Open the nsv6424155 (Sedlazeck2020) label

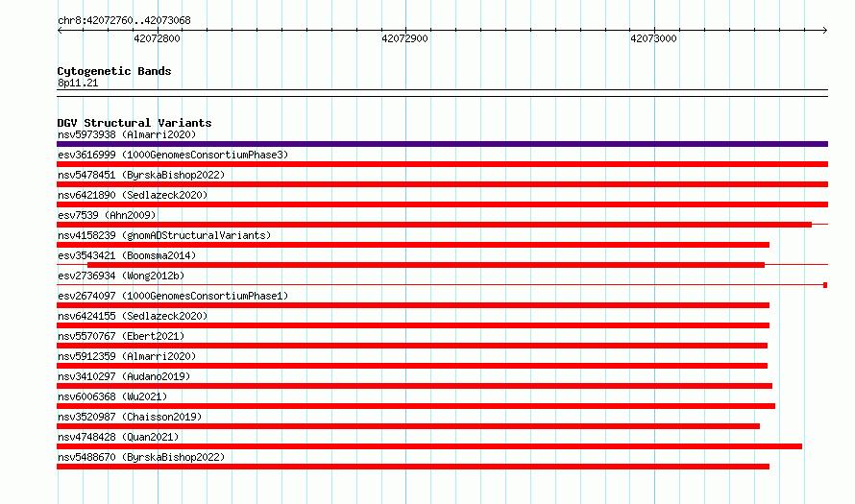pyautogui.click(x=133, y=316)
